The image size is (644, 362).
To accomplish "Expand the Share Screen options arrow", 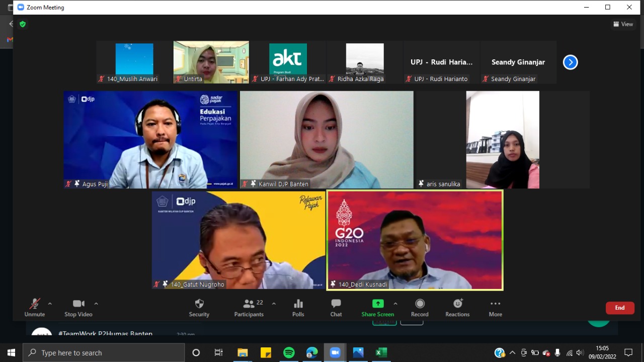I will 395,304.
